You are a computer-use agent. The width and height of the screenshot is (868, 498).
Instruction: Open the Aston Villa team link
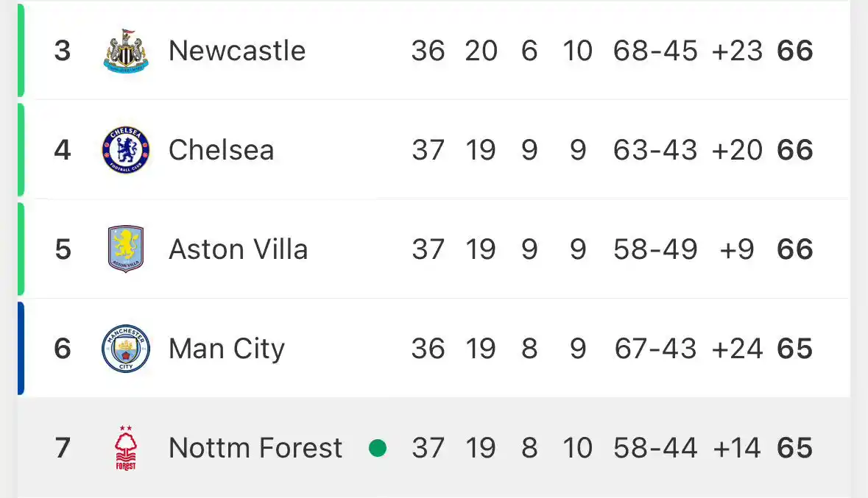[238, 249]
